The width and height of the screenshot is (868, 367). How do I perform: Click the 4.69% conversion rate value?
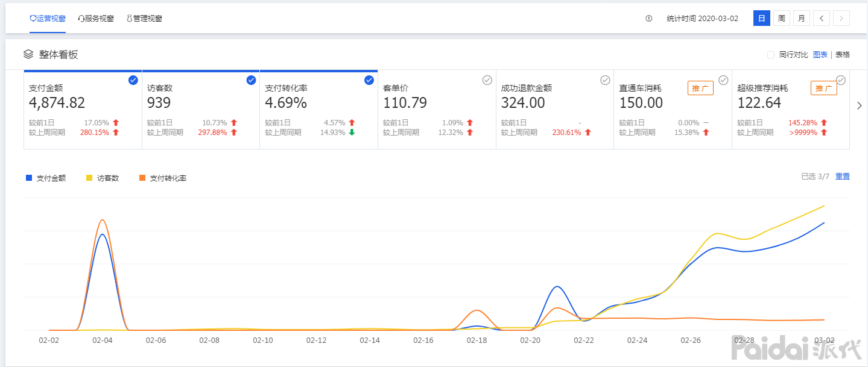286,103
